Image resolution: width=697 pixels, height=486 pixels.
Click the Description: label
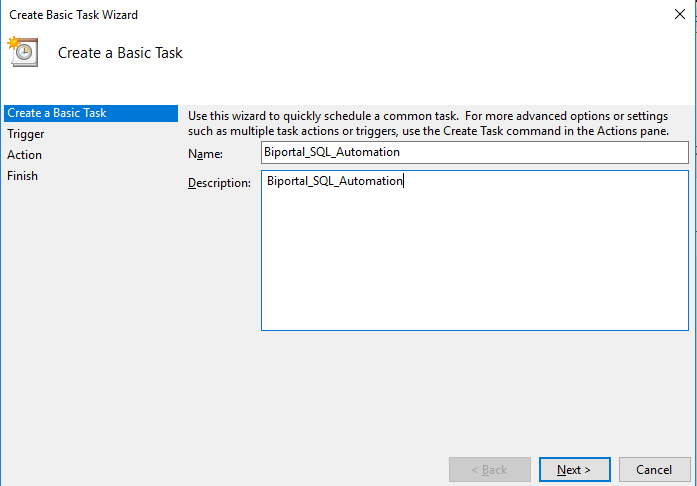219,183
